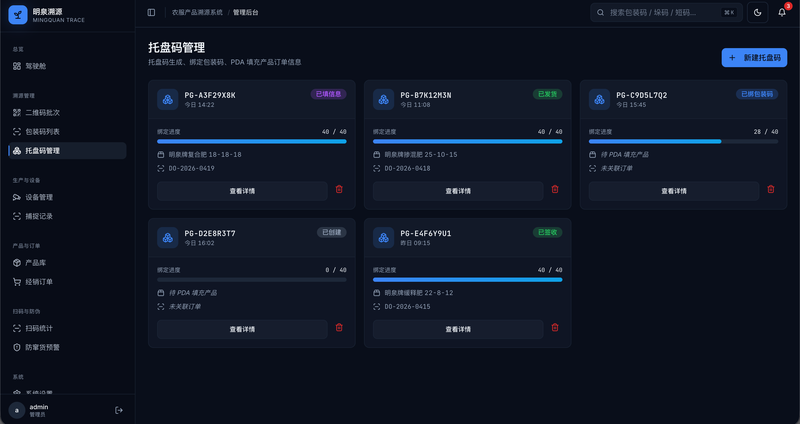Click product text 明泉牌掺混肥 25-10-15

click(421, 155)
